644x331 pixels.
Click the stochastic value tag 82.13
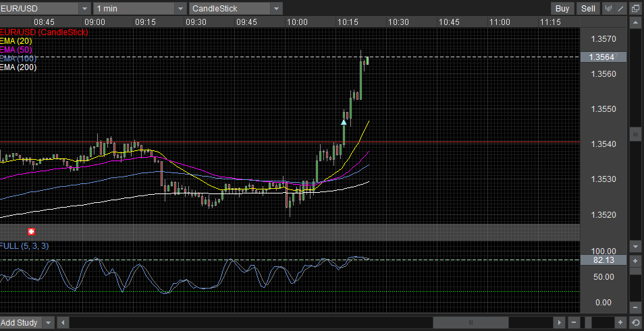tap(603, 260)
